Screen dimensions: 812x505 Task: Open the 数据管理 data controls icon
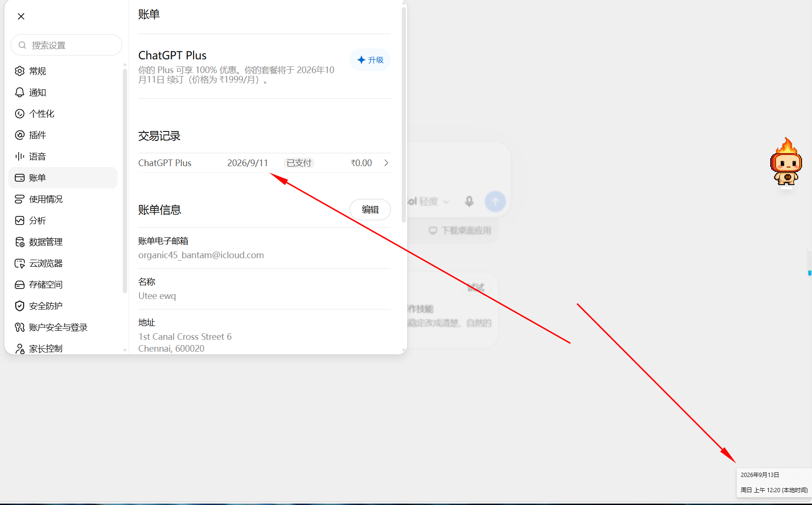[19, 242]
